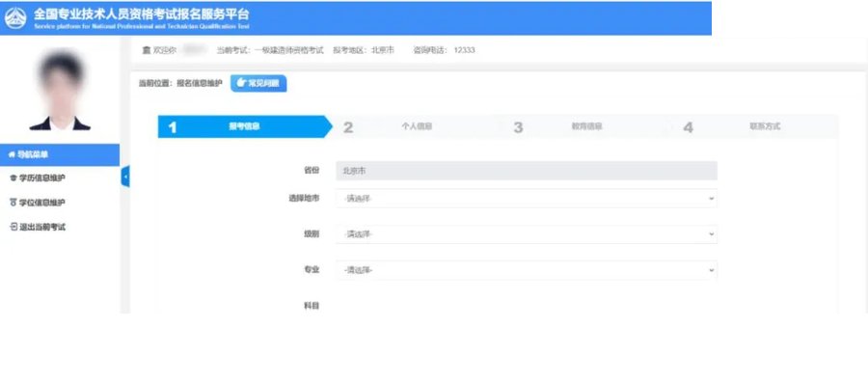Open the 级别 dropdown
This screenshot has width=868, height=382.
tap(527, 234)
